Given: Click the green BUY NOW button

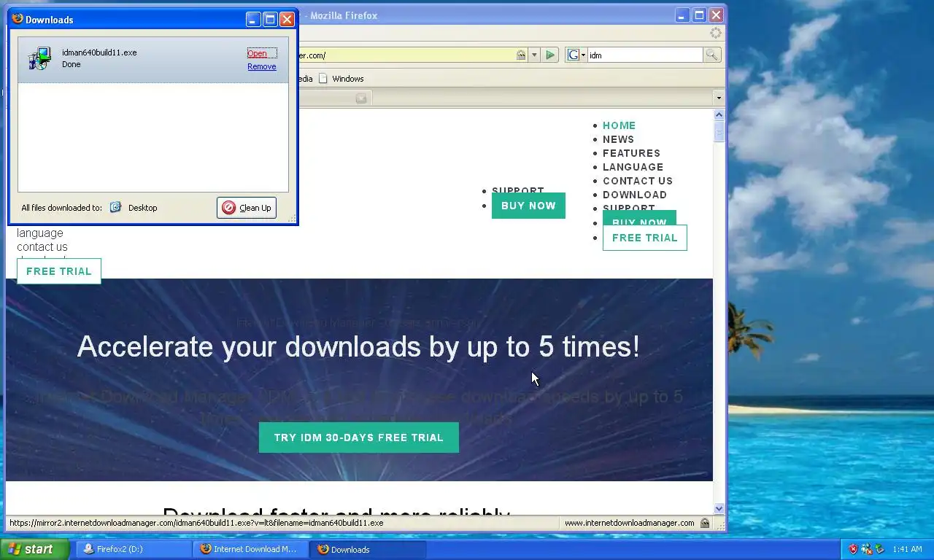Looking at the screenshot, I should click(528, 206).
